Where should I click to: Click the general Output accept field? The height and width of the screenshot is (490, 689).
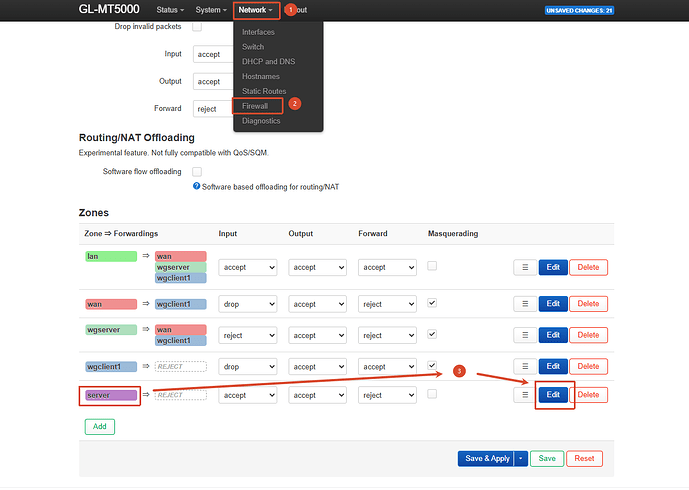click(213, 81)
